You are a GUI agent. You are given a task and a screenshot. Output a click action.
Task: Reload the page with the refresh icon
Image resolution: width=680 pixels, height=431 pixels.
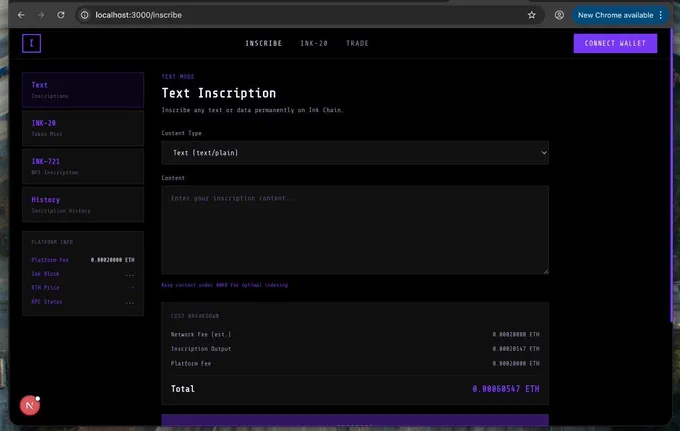coord(61,15)
